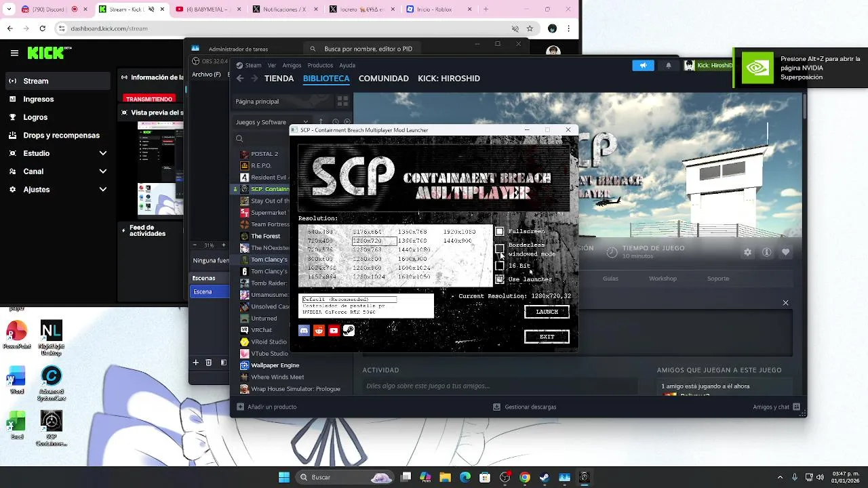Image resolution: width=868 pixels, height=488 pixels.
Task: Open SCP Containment desktop shortcut
Action: (52, 429)
